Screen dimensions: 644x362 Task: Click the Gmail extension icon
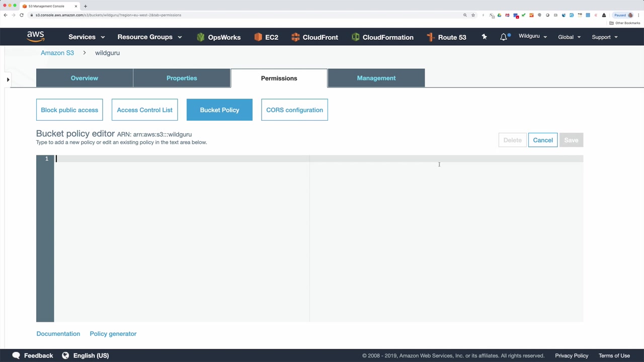coord(507,15)
